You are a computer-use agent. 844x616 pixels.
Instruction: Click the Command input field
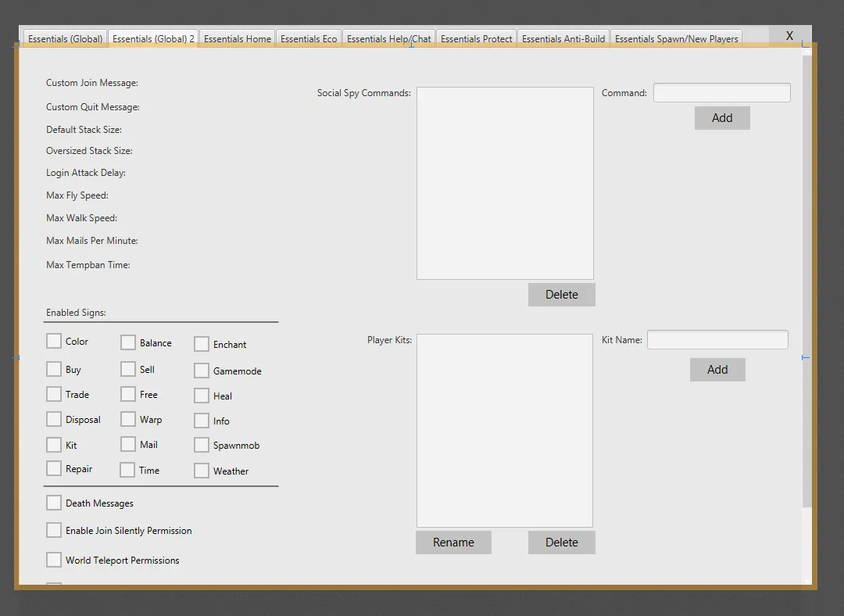click(x=722, y=92)
